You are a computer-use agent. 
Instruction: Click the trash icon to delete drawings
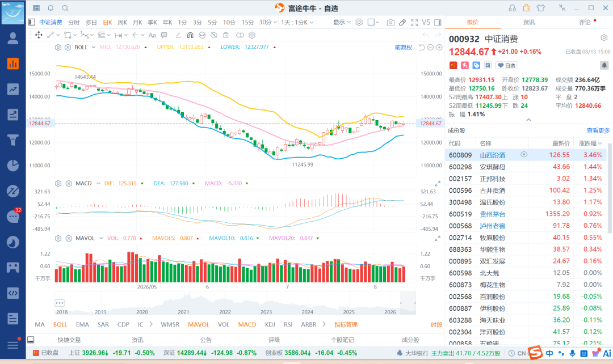click(x=225, y=35)
